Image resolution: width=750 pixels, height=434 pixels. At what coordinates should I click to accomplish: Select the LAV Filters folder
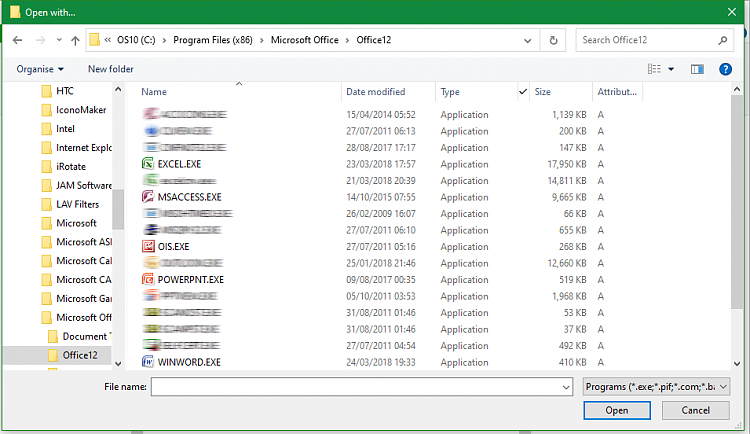70,204
